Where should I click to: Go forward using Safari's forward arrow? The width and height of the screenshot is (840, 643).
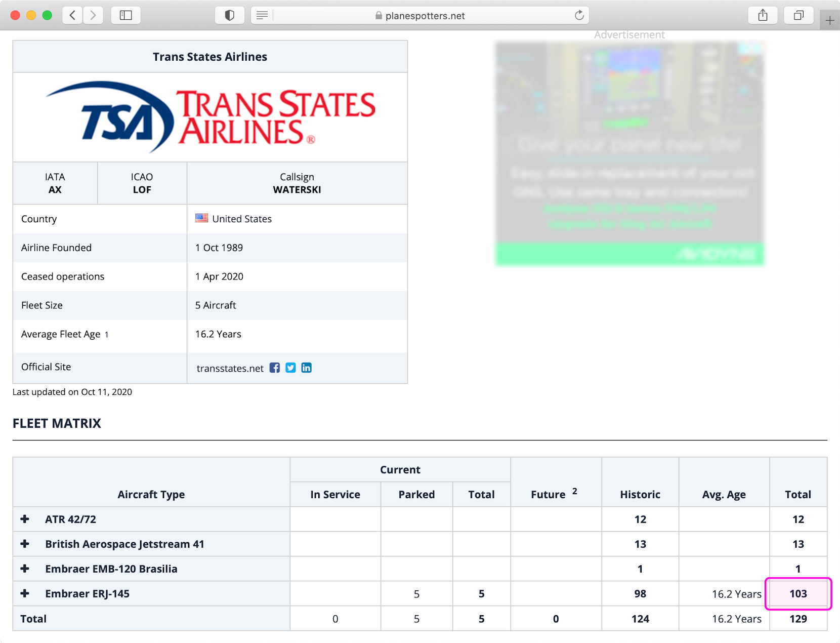[93, 15]
